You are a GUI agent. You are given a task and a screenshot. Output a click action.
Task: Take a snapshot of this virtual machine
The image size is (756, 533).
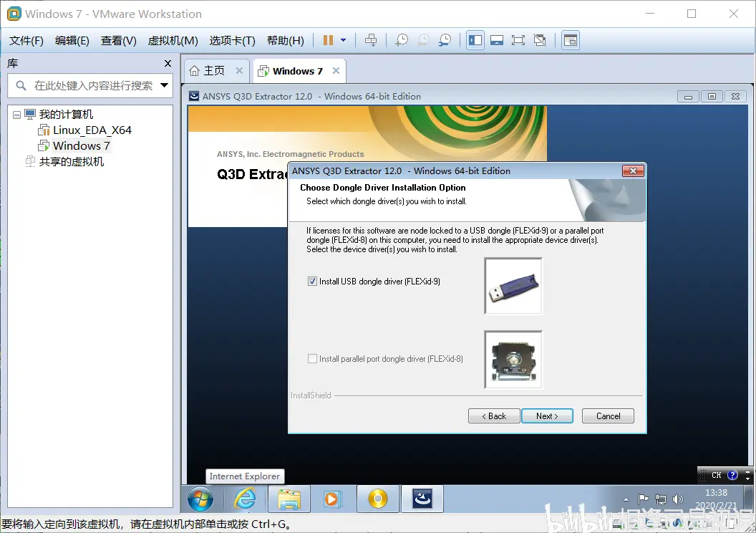coord(401,41)
